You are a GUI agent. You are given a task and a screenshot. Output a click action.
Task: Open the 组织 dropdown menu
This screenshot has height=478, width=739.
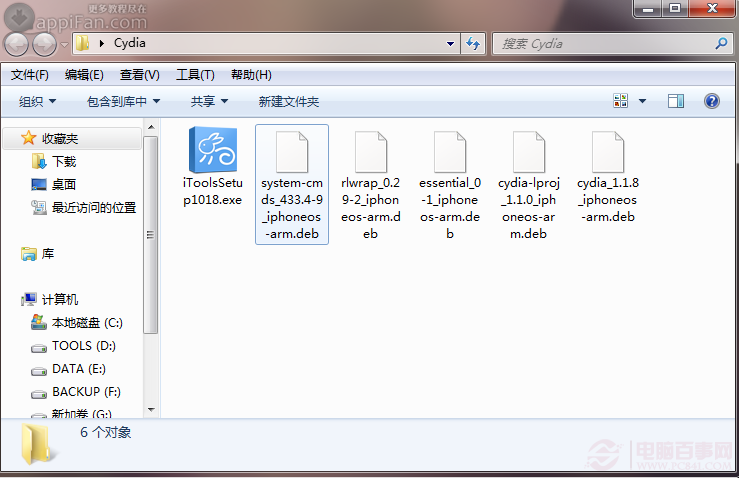pyautogui.click(x=37, y=101)
